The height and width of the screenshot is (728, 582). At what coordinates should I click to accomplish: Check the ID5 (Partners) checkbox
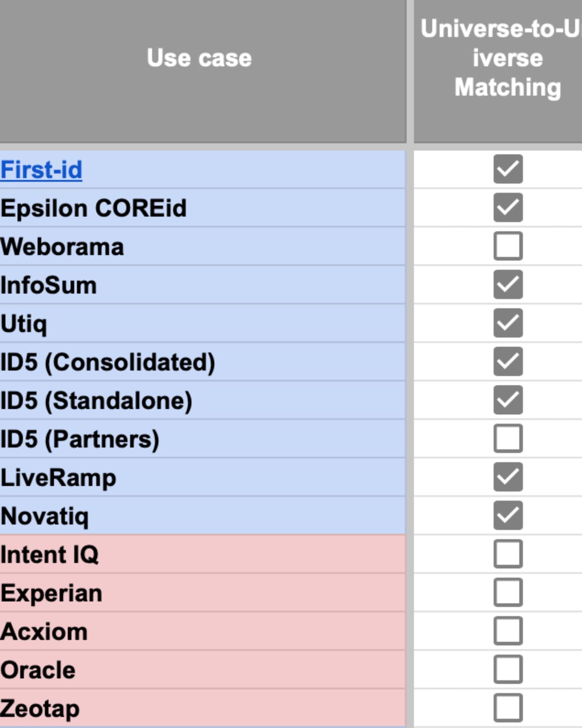[x=508, y=438]
